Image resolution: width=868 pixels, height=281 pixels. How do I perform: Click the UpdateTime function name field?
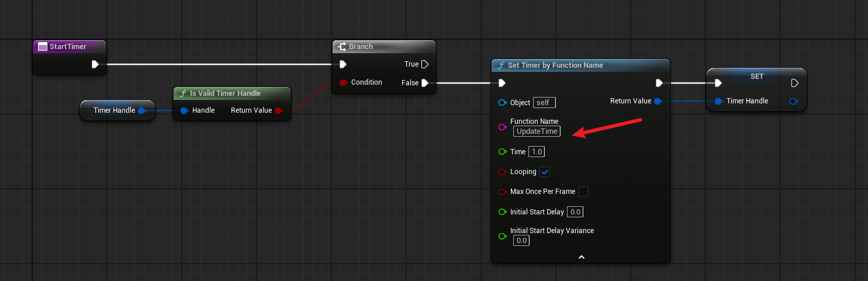pos(537,131)
